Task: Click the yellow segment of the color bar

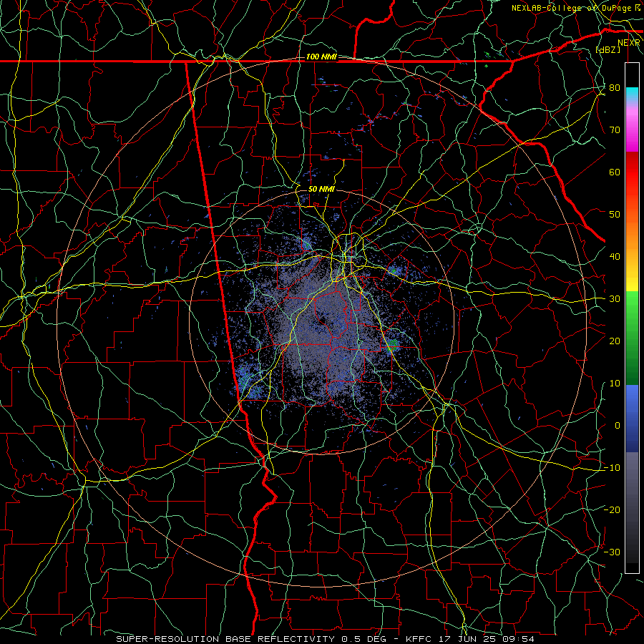Action: (632, 279)
